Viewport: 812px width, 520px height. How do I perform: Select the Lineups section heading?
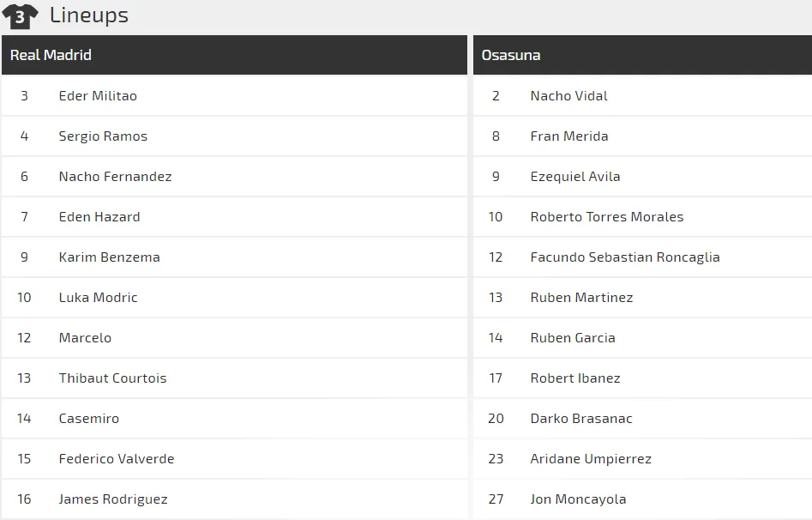(x=88, y=15)
